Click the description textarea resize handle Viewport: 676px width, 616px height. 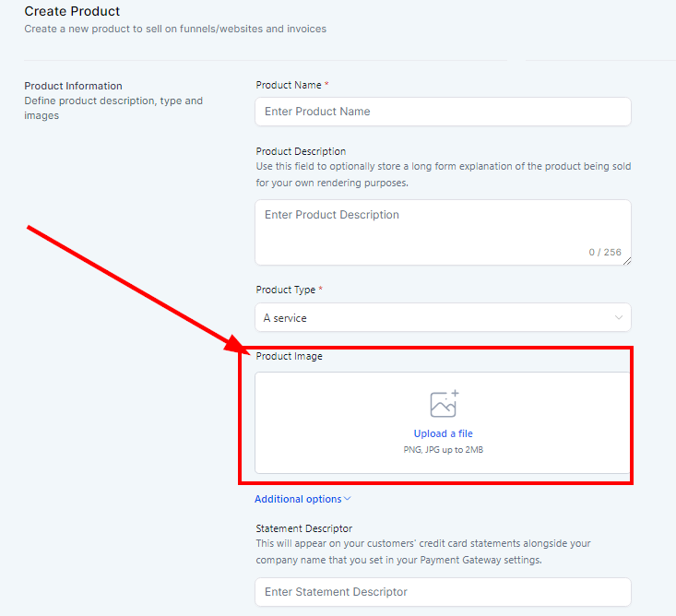[627, 261]
